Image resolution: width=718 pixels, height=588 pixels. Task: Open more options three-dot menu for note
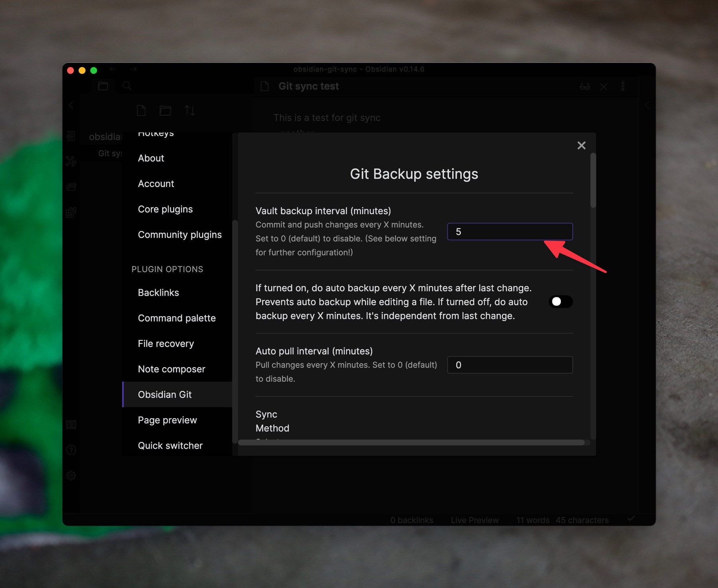click(623, 87)
